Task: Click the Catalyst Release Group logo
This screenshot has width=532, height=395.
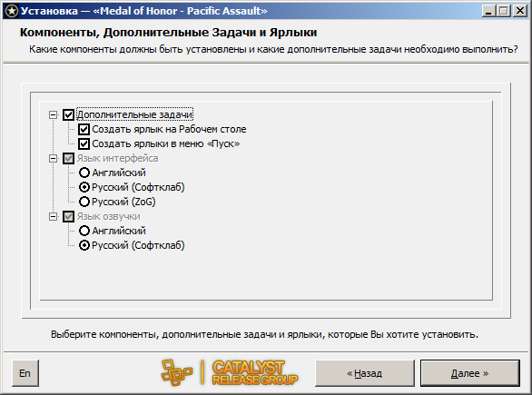Action: (230, 372)
